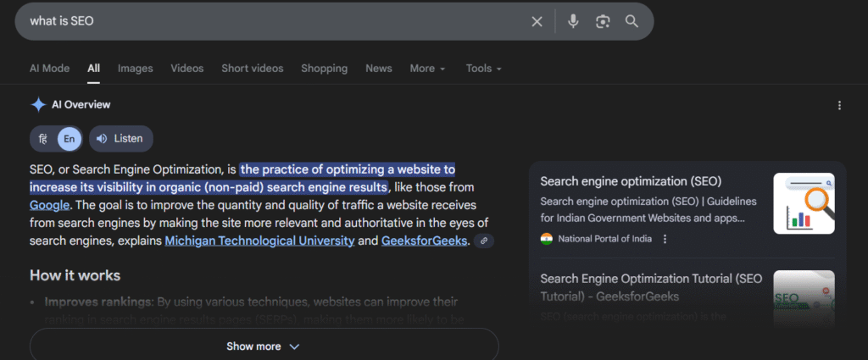Clear the search box with the X icon
The image size is (868, 360).
coord(537,21)
